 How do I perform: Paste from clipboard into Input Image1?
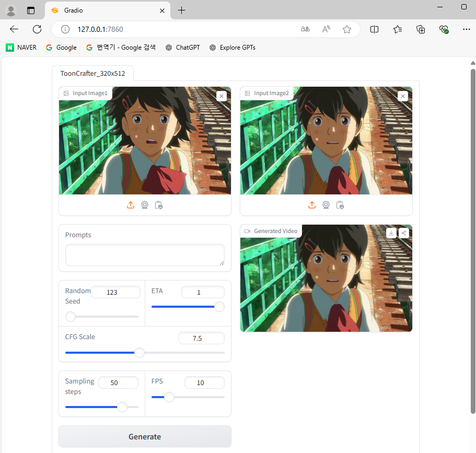[159, 205]
